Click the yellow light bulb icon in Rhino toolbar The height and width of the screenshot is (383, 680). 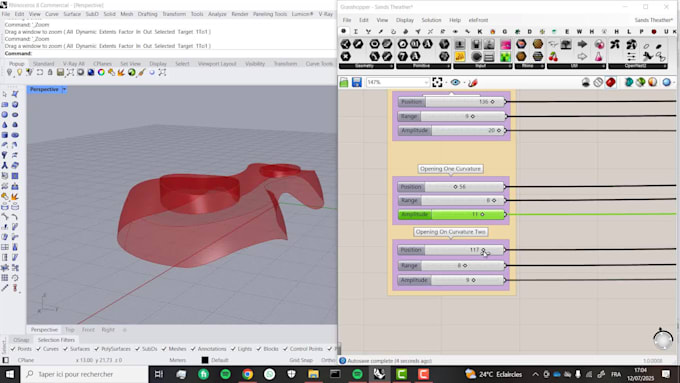coord(19,72)
